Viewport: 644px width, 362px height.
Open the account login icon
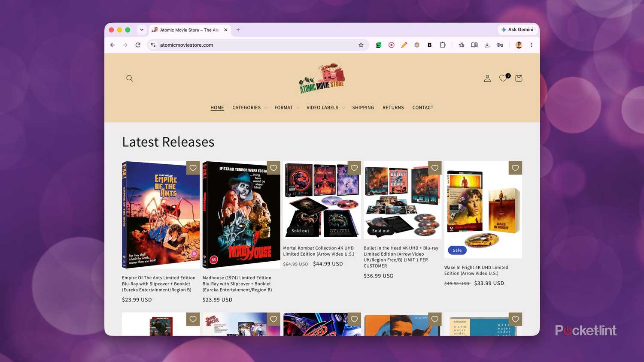coord(487,78)
